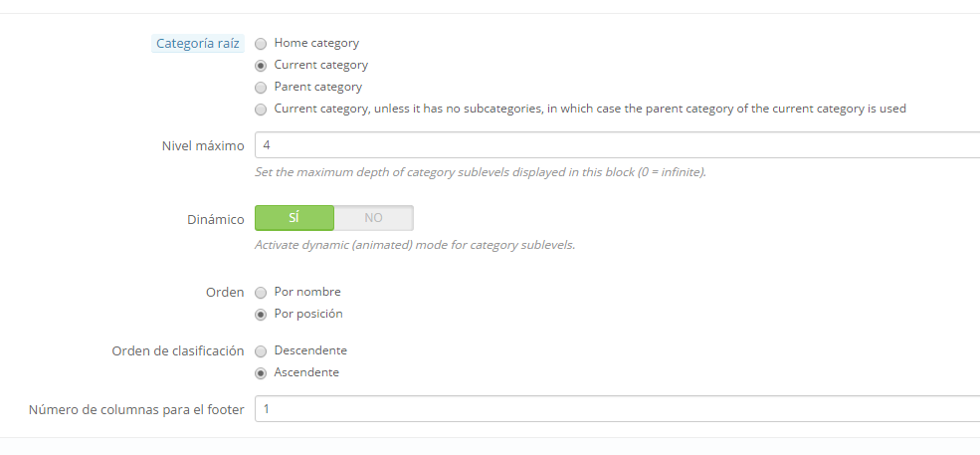Choose Current category as root category

(261, 66)
